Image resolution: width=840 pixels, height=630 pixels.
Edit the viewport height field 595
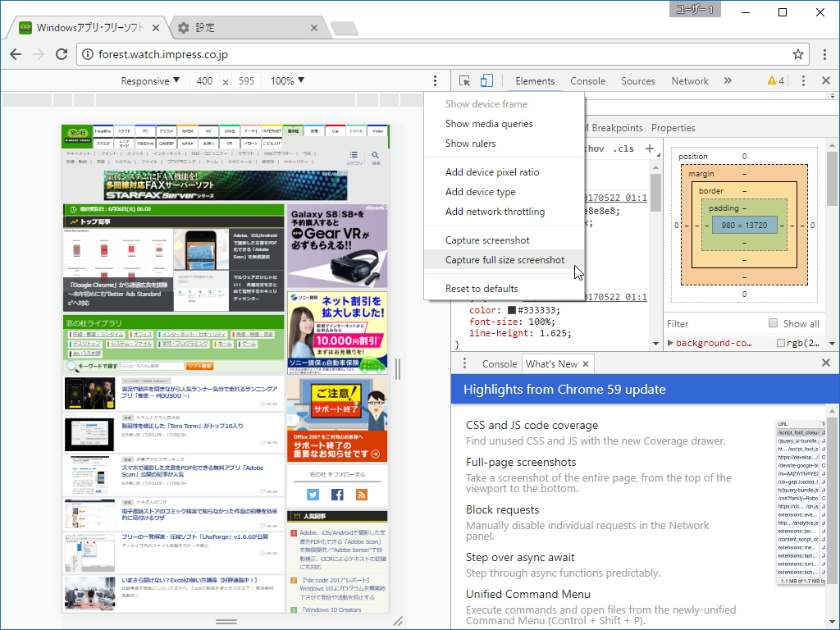coord(246,81)
